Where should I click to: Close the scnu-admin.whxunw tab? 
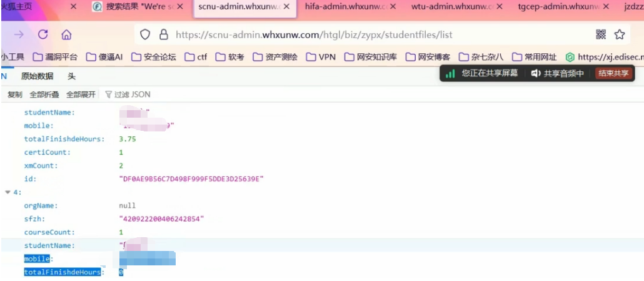tap(286, 7)
